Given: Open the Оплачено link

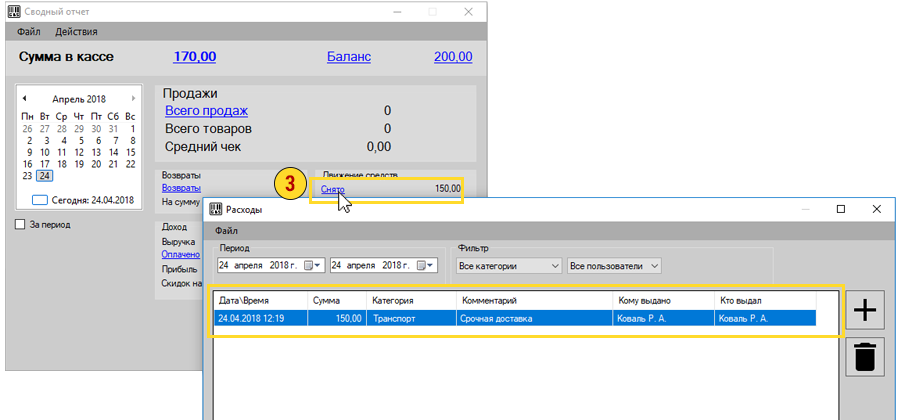Looking at the screenshot, I should click(x=181, y=254).
